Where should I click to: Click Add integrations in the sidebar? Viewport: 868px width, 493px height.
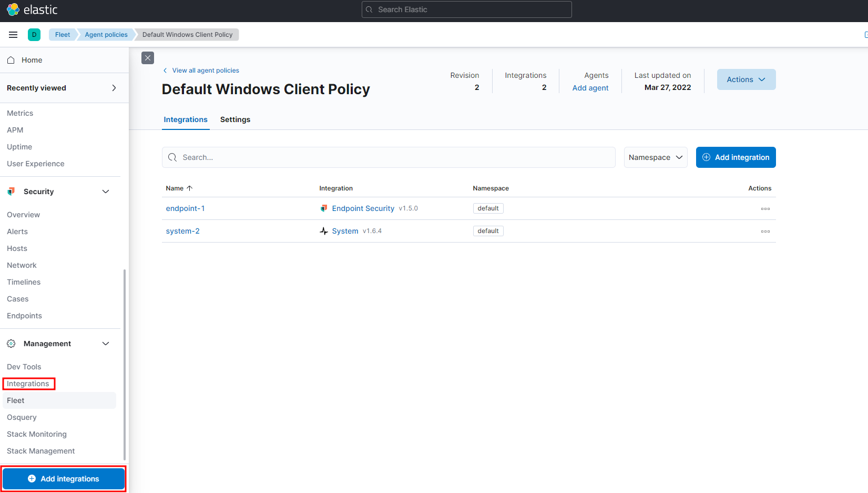(x=64, y=479)
